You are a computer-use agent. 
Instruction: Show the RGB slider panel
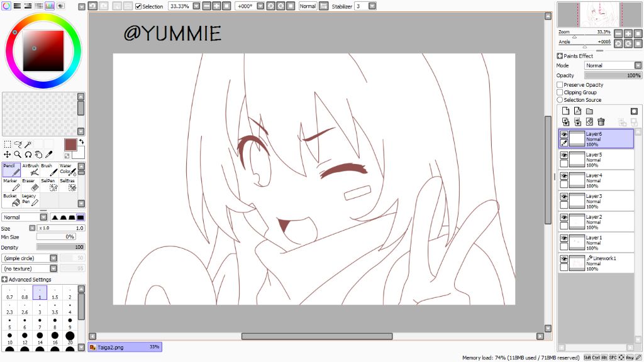pyautogui.click(x=17, y=6)
